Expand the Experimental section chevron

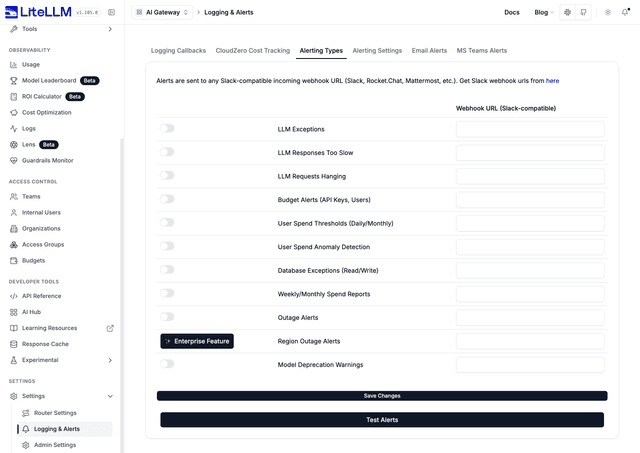pyautogui.click(x=110, y=360)
